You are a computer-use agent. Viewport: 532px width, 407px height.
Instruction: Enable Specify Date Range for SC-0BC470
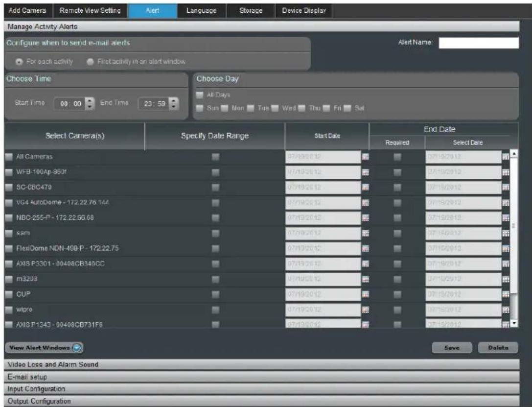215,188
